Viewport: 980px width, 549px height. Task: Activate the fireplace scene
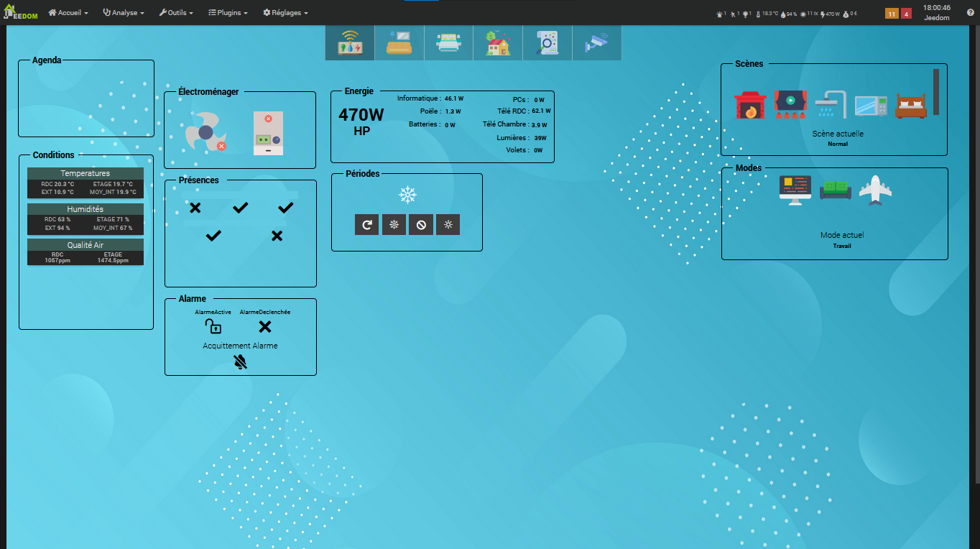pyautogui.click(x=750, y=105)
